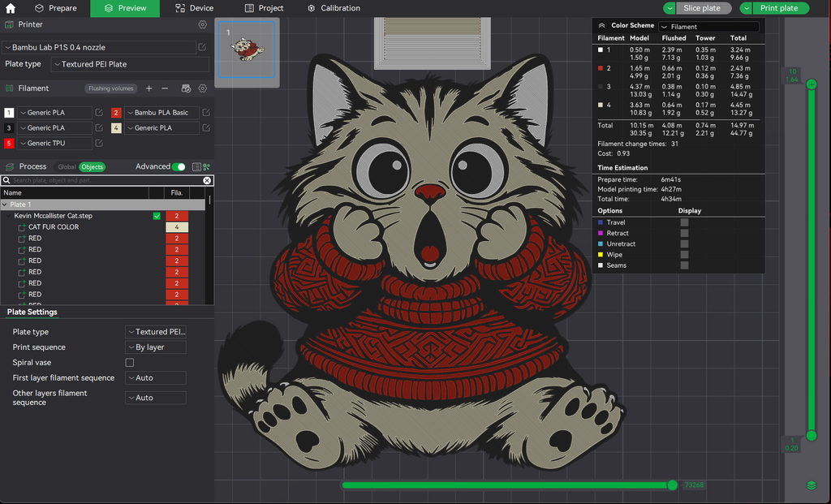
Task: Click the filament 2 red color swatch
Action: (116, 112)
